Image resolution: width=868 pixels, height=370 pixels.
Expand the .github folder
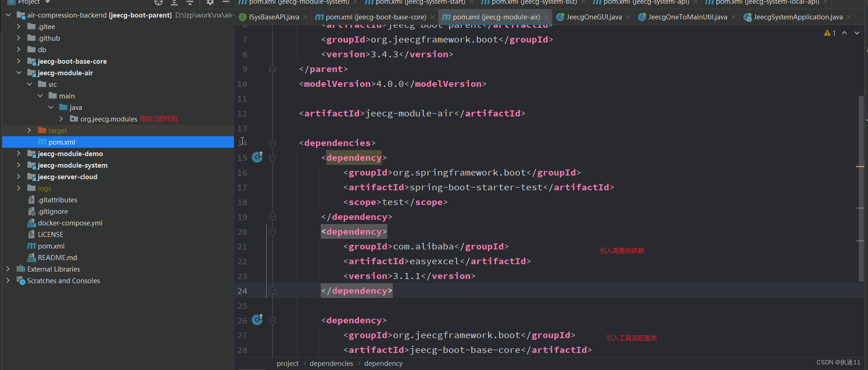pyautogui.click(x=18, y=38)
